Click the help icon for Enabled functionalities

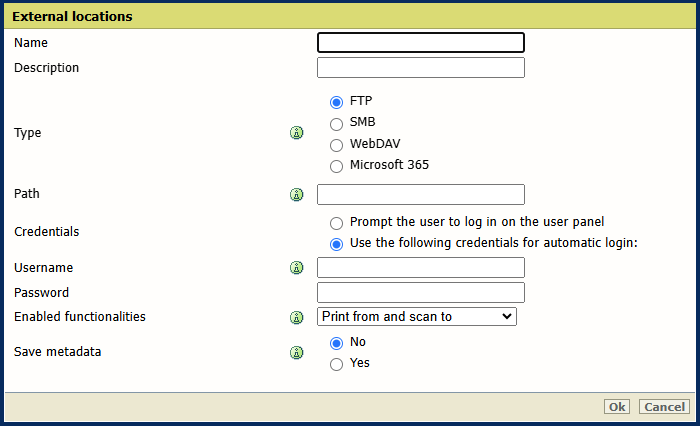296,317
